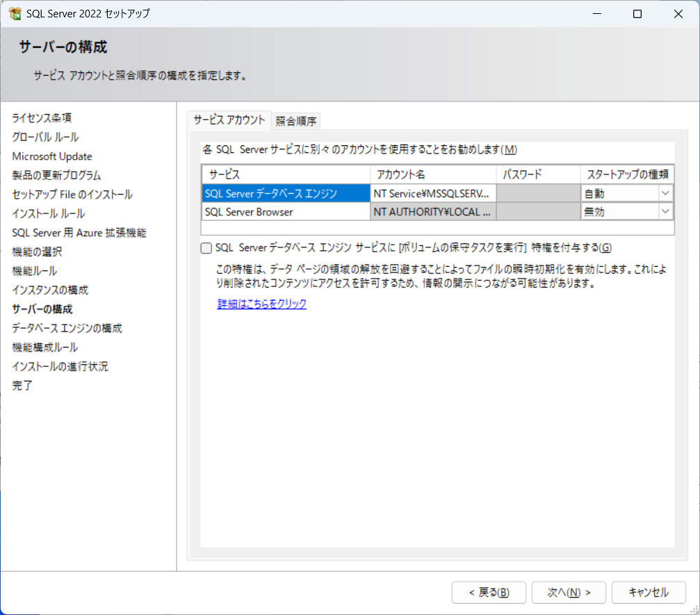Open SQL Server Browser startup type dropdown
Image resolution: width=700 pixels, height=615 pixels.
point(665,212)
